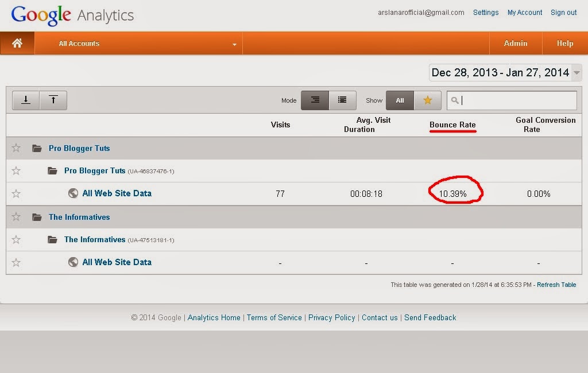Click the expand-all up arrow button
The width and height of the screenshot is (588, 373).
pyautogui.click(x=53, y=100)
